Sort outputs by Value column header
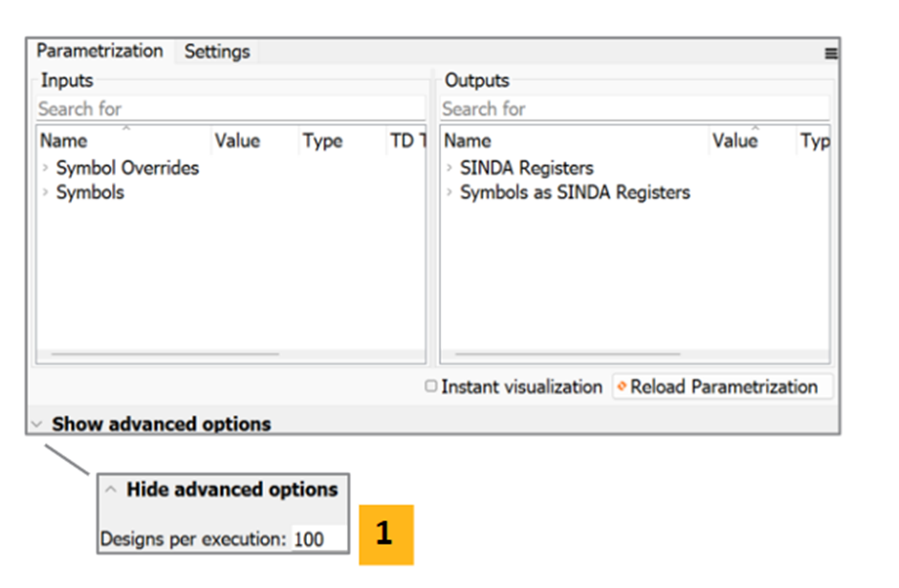 point(735,142)
